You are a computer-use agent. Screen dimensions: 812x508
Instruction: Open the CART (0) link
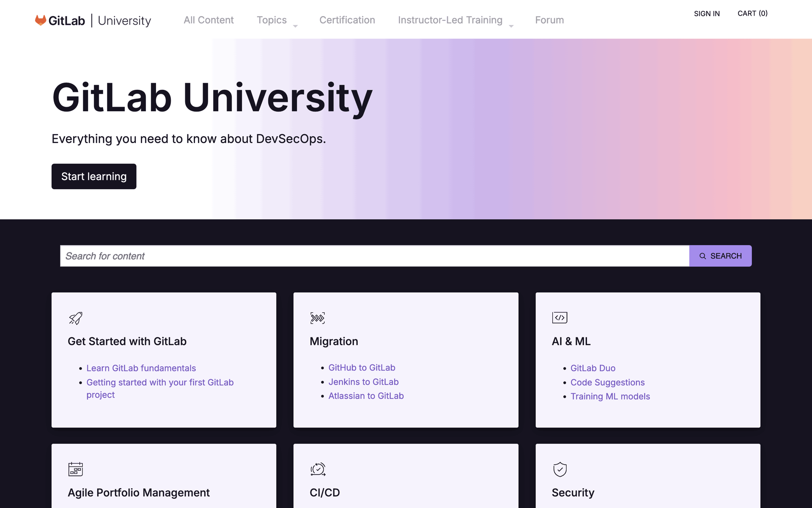point(752,14)
